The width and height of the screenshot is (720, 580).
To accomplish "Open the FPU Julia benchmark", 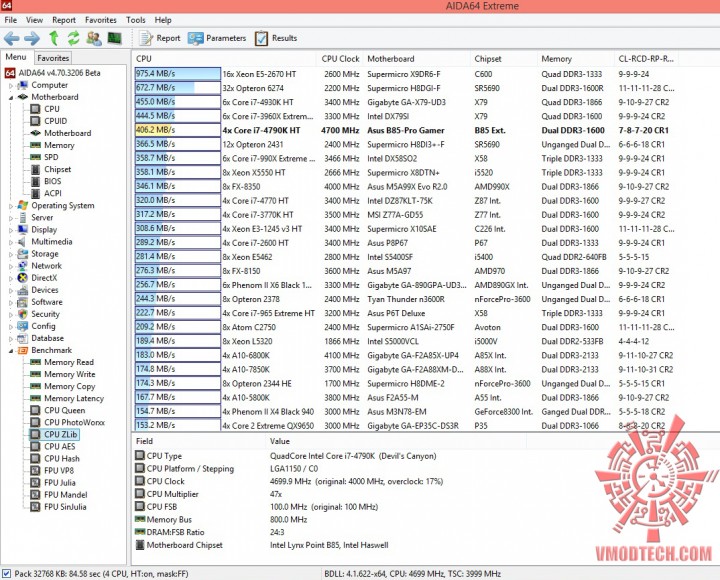I will (x=60, y=483).
